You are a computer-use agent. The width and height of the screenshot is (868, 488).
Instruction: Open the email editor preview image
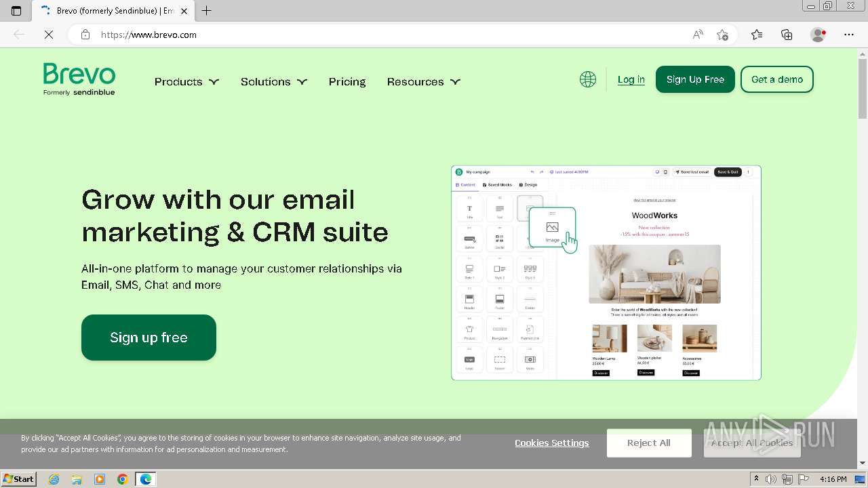tap(606, 272)
